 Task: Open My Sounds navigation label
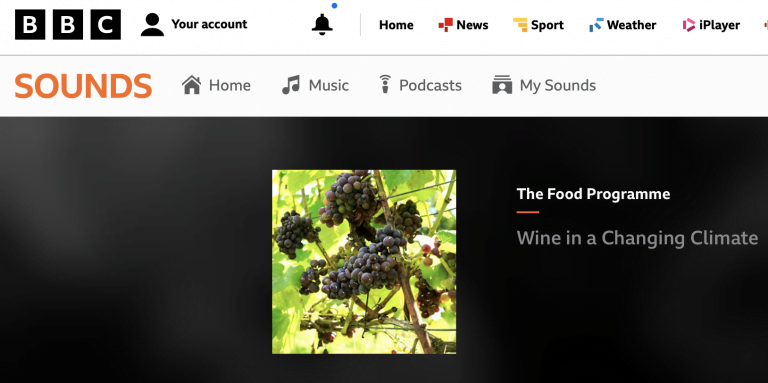pyautogui.click(x=558, y=85)
